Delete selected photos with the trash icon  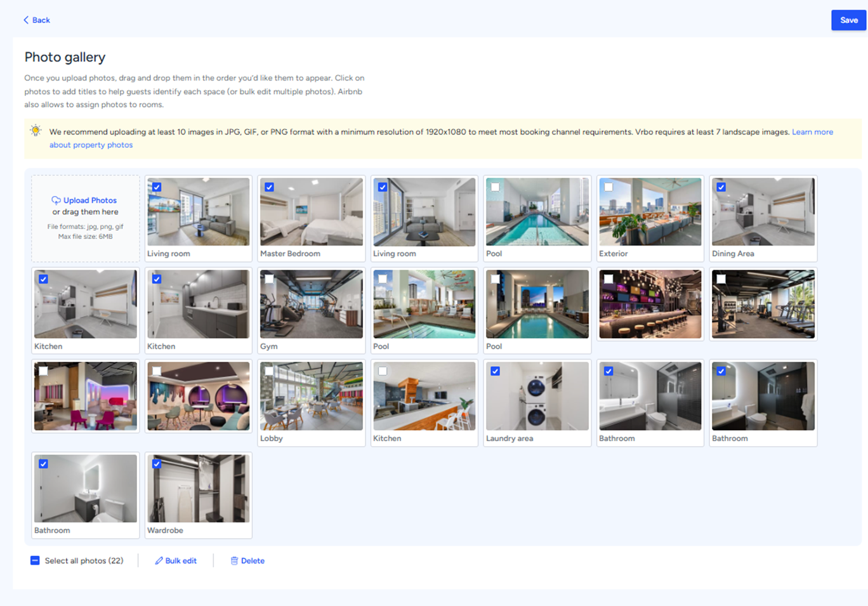point(247,561)
